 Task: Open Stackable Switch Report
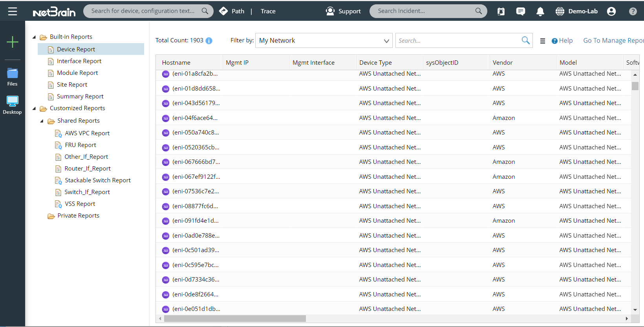coord(98,180)
